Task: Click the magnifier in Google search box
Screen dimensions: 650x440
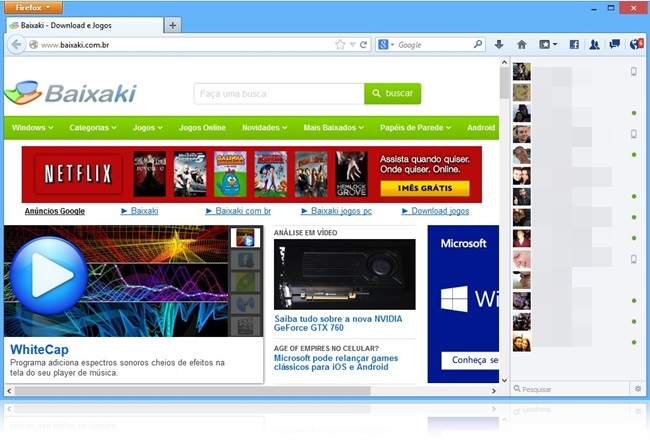Action: (478, 44)
